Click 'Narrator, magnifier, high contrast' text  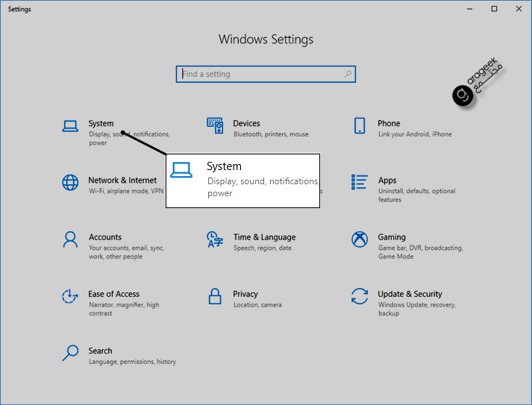coord(124,309)
